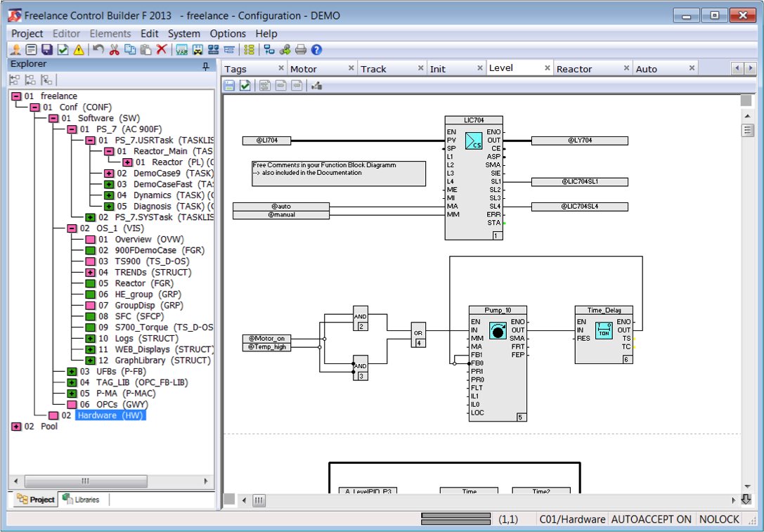764x532 pixels.
Task: Click the Save project floppy icon
Action: pyautogui.click(x=47, y=50)
